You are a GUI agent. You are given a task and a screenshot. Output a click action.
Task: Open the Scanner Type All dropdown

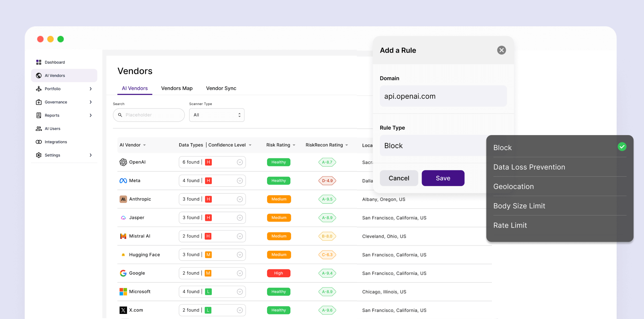pyautogui.click(x=217, y=115)
